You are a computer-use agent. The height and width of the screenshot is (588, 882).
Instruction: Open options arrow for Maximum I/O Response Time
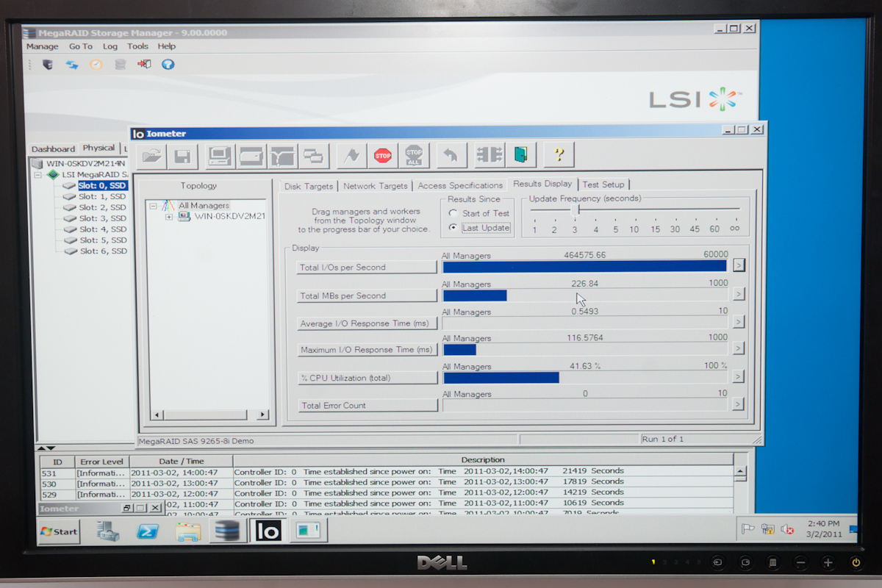(739, 348)
